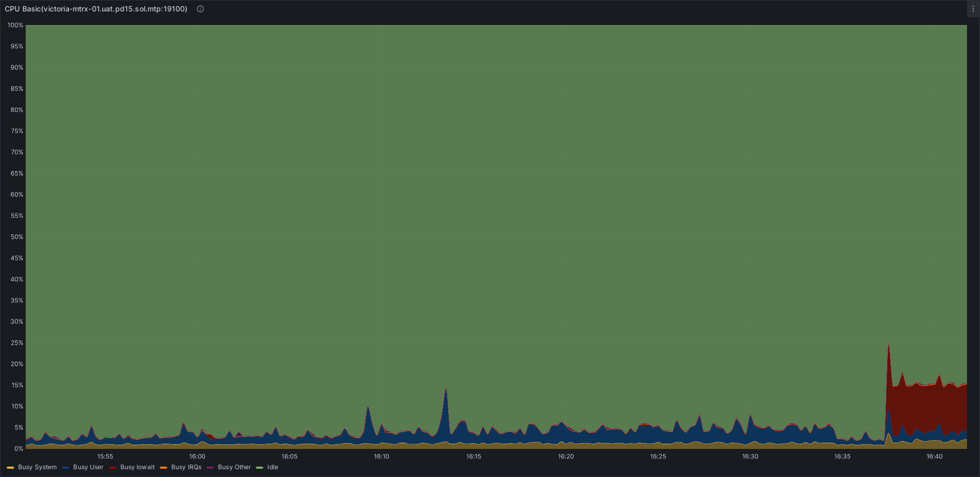
Task: Click the 15:55 time axis label
Action: 105,456
